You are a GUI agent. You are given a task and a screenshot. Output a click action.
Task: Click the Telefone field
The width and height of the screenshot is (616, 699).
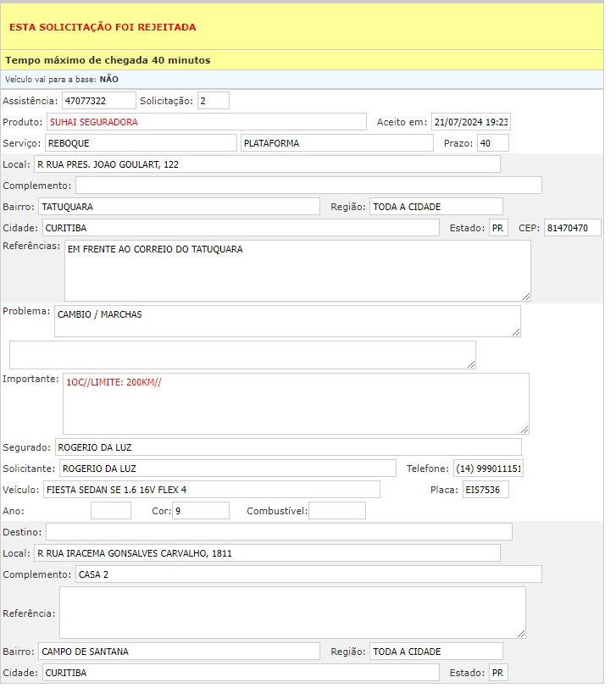[488, 469]
